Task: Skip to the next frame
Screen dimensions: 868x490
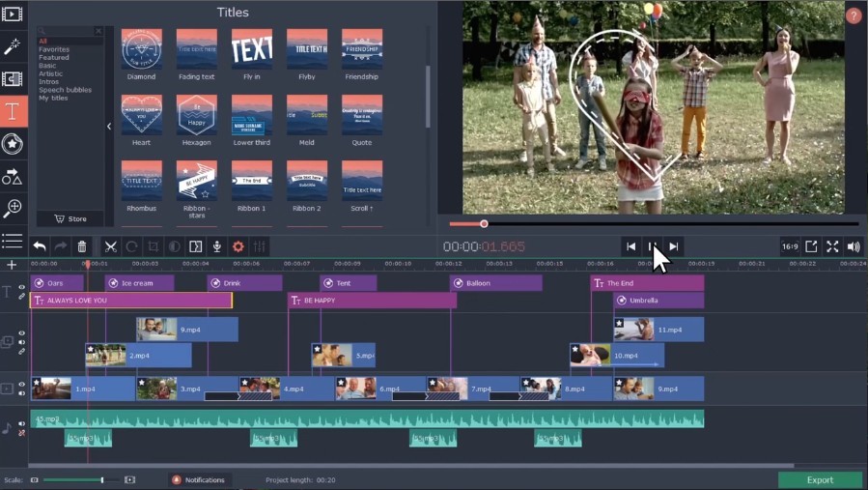Action: (674, 246)
